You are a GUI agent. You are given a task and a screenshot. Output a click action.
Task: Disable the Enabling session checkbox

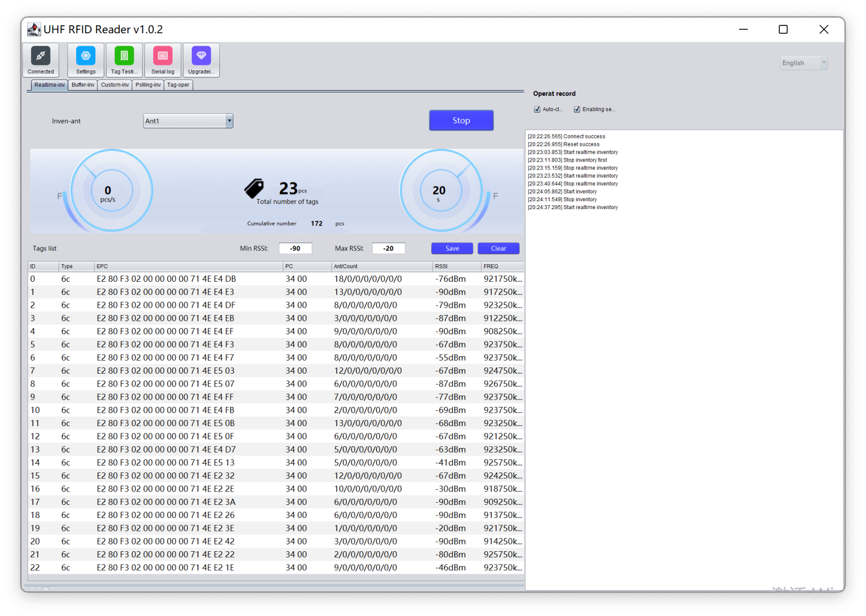577,109
